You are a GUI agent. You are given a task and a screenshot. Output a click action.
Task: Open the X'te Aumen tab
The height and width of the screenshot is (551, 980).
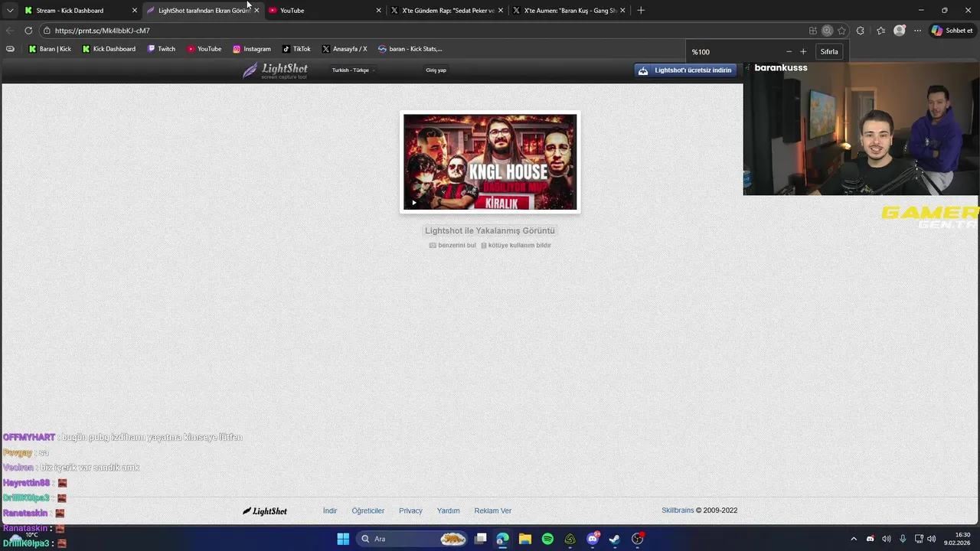pos(570,11)
